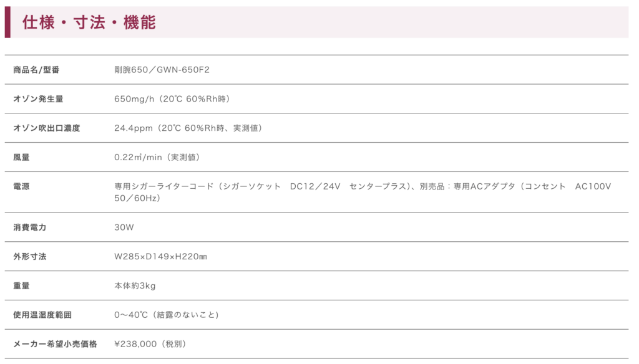Click the 仕様・寸法・機能 section heading

pyautogui.click(x=89, y=22)
